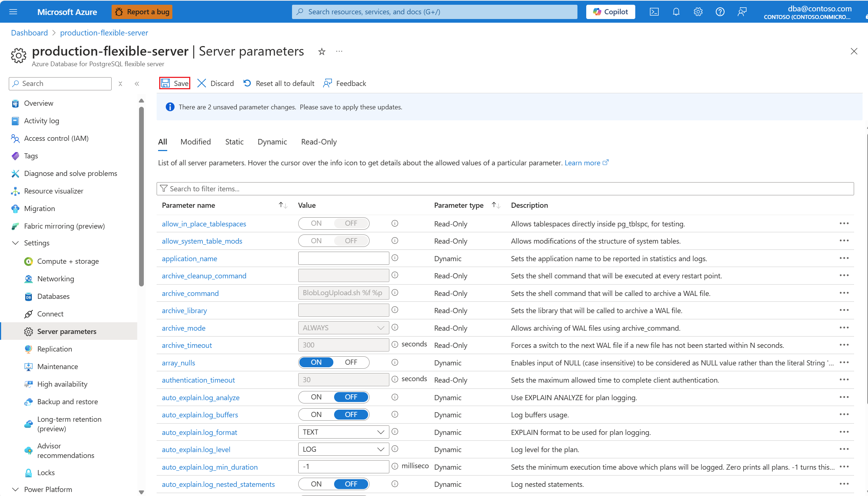Collapse the sidebar with double-chevron icon
This screenshot has width=868, height=496.
(x=137, y=84)
